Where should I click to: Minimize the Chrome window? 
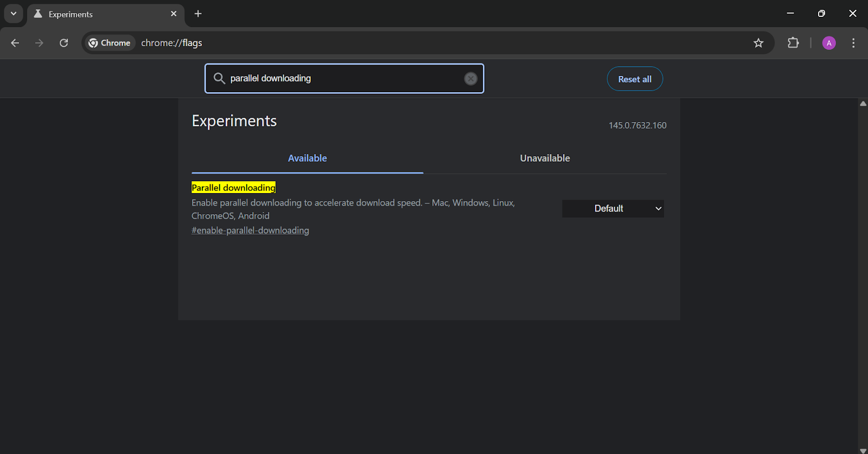(x=790, y=14)
